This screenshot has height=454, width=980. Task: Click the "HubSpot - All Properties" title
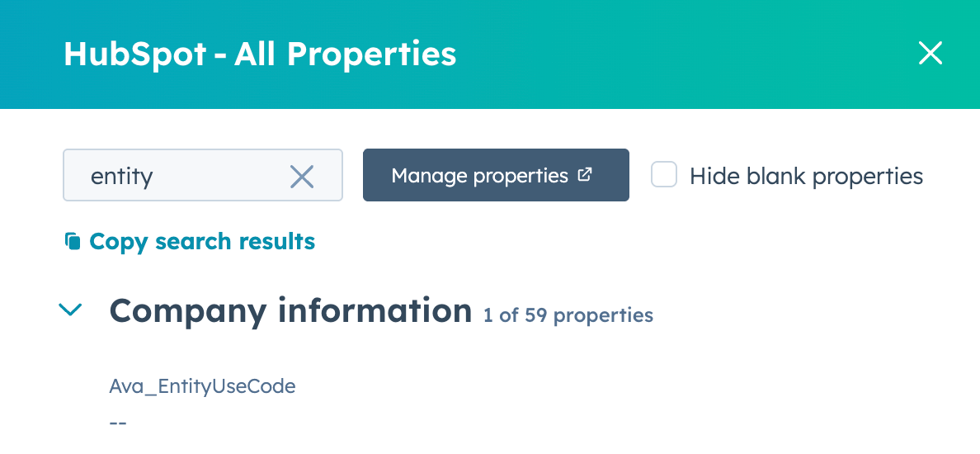(260, 54)
